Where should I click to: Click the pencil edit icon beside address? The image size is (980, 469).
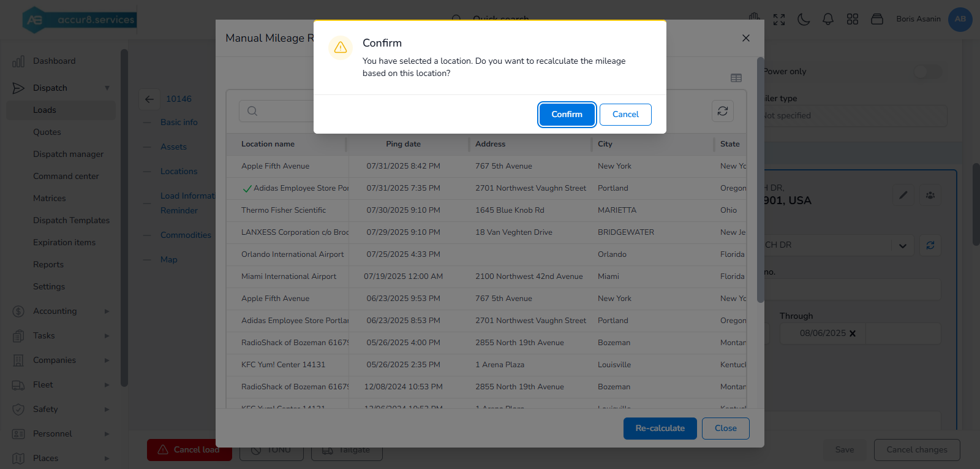click(x=903, y=195)
